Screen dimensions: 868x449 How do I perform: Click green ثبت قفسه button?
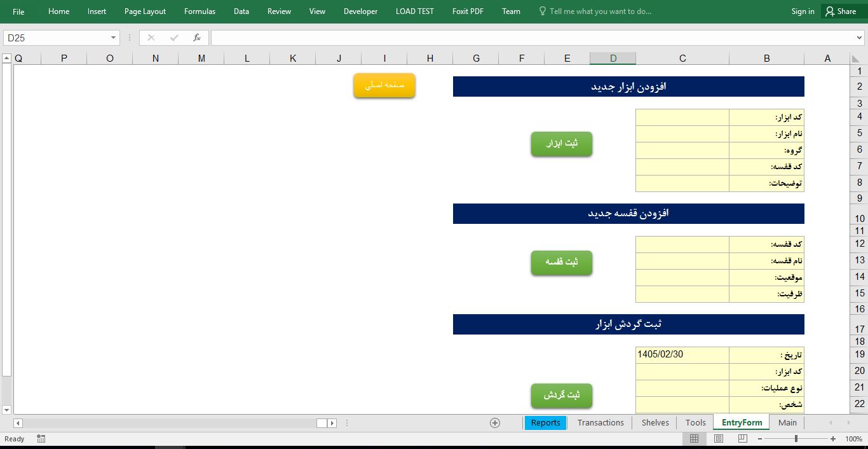click(x=562, y=263)
